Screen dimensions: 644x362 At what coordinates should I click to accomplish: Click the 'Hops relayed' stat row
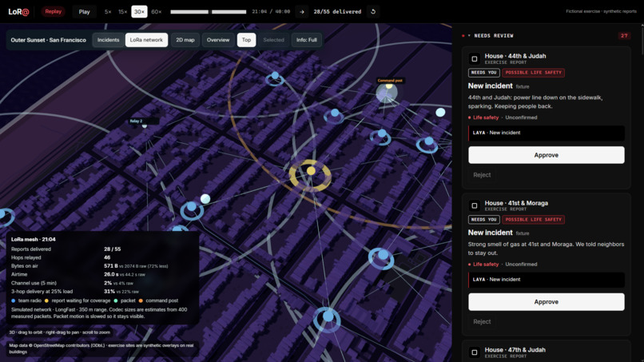tap(101, 257)
